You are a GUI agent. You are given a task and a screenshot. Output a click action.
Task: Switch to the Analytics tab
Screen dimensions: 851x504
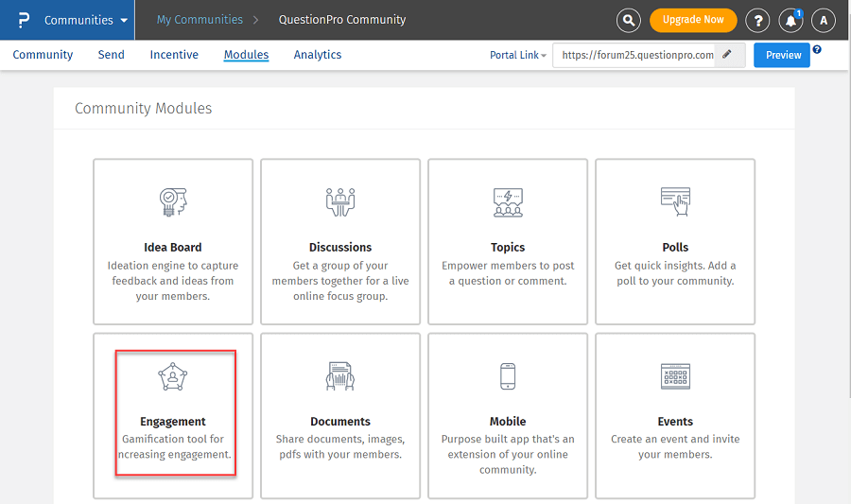[318, 55]
